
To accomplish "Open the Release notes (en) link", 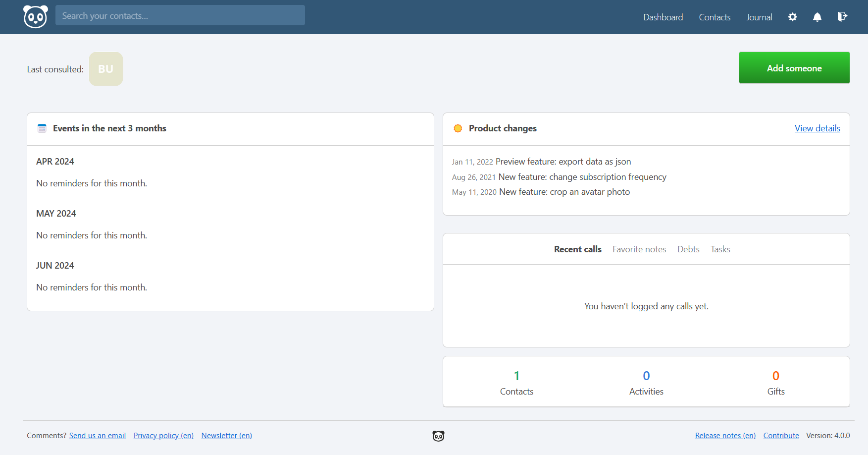I will point(725,436).
